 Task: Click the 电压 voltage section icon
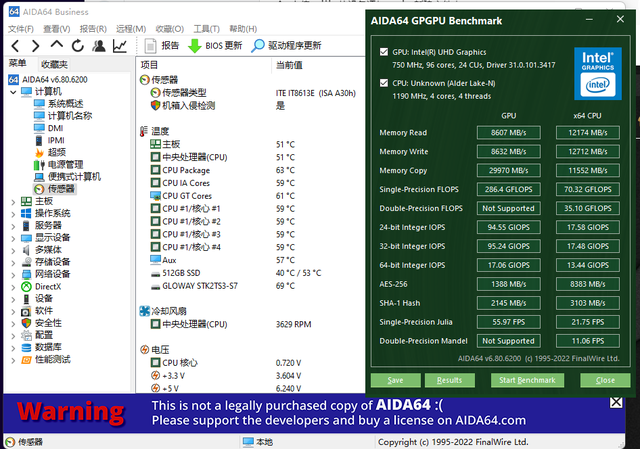(x=144, y=350)
